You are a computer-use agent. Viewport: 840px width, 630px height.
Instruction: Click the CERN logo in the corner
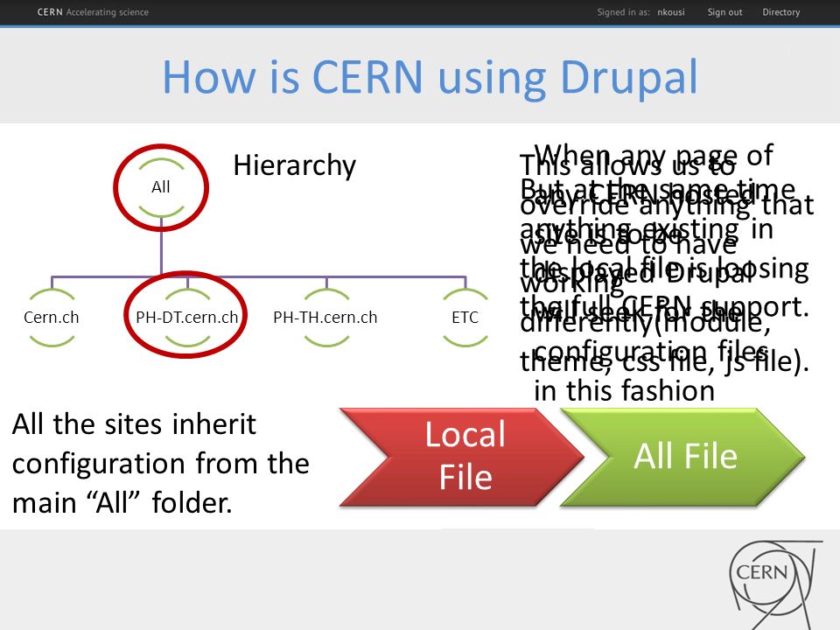click(775, 584)
